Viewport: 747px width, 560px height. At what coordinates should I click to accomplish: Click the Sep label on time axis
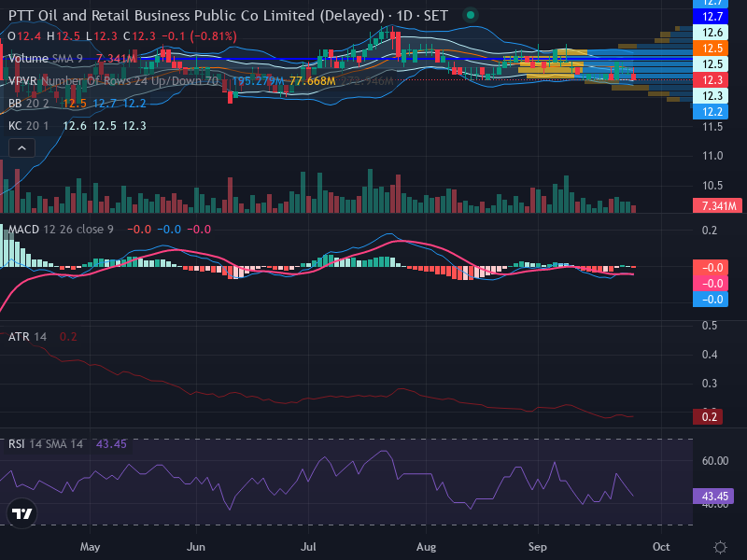[x=538, y=547]
